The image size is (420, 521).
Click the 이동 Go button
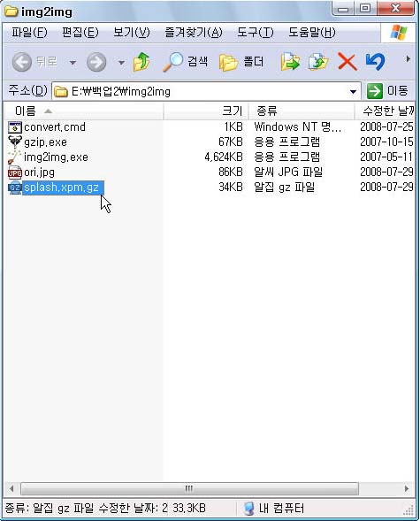click(388, 91)
